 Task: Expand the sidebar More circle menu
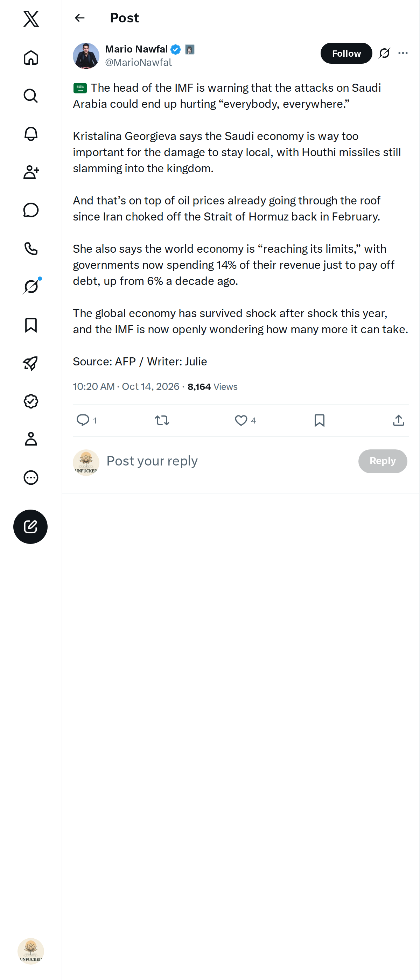point(31,477)
